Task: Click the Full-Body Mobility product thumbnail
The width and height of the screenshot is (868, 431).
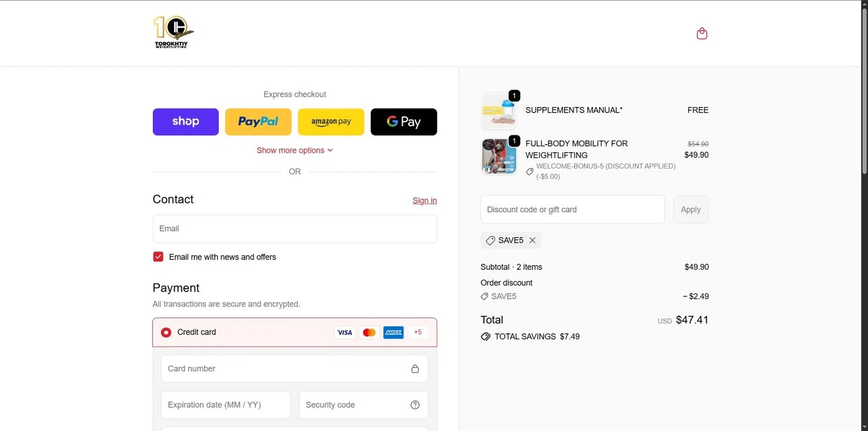Action: (x=499, y=156)
